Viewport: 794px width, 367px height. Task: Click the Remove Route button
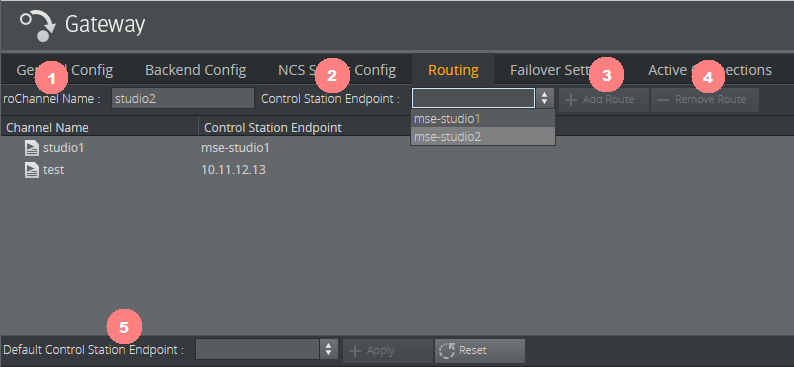tap(704, 100)
